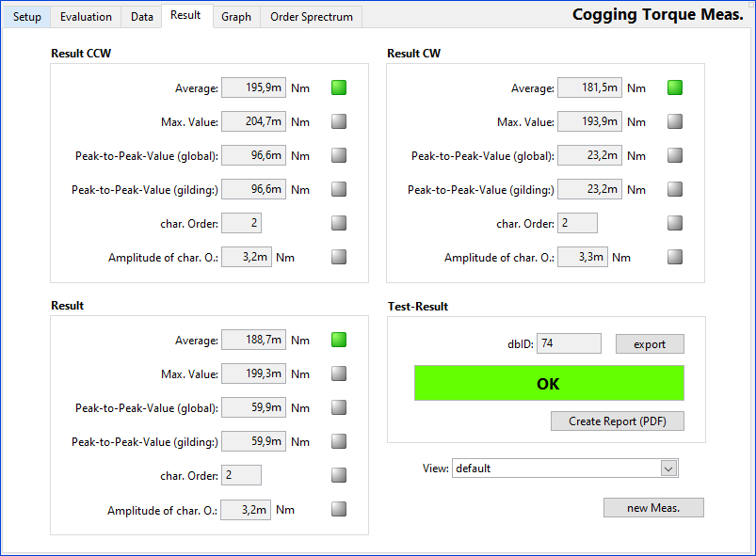Click the 'Test-Result' heading
Image resolution: width=756 pixels, height=556 pixels.
pyautogui.click(x=418, y=307)
